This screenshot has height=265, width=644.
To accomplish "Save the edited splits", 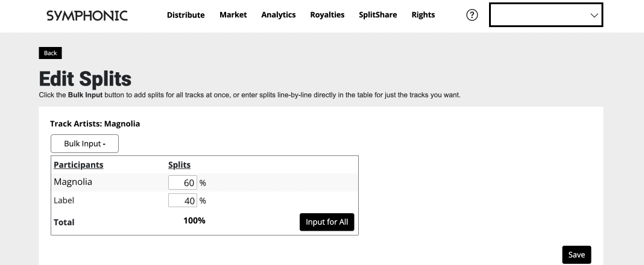I will [x=576, y=255].
